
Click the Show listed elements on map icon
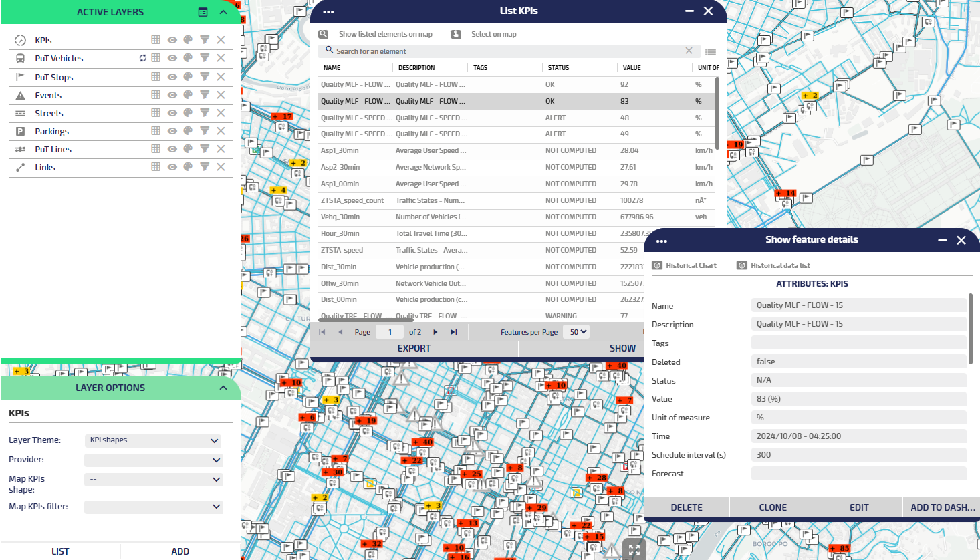(324, 34)
